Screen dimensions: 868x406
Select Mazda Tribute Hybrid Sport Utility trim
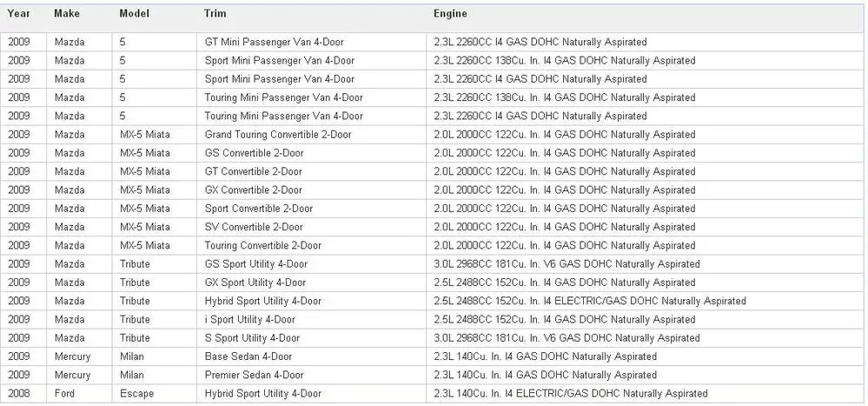[263, 302]
